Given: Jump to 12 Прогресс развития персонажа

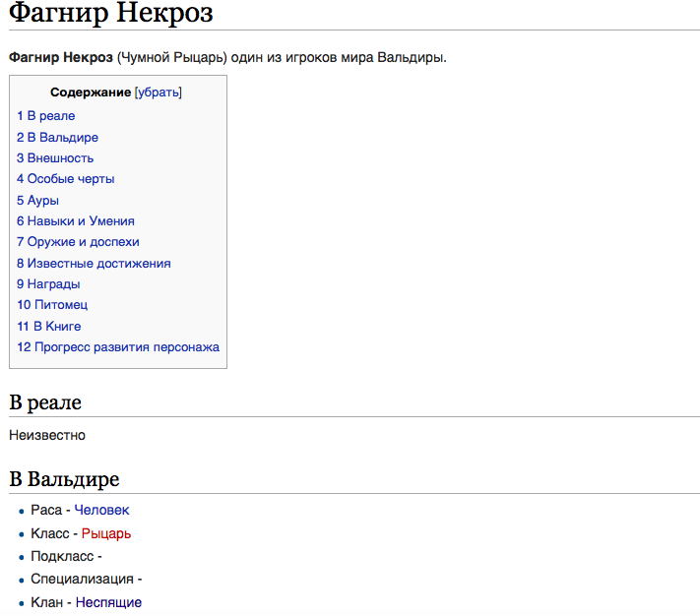Looking at the screenshot, I should (118, 347).
